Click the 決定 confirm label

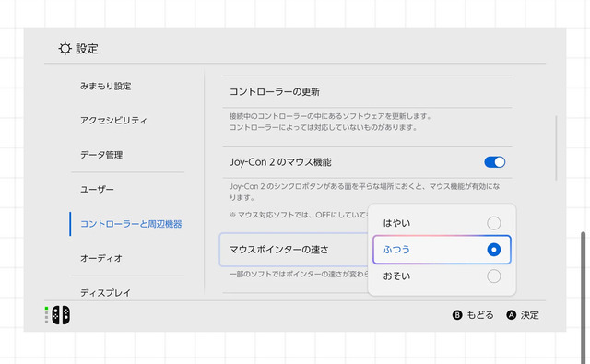click(x=530, y=315)
